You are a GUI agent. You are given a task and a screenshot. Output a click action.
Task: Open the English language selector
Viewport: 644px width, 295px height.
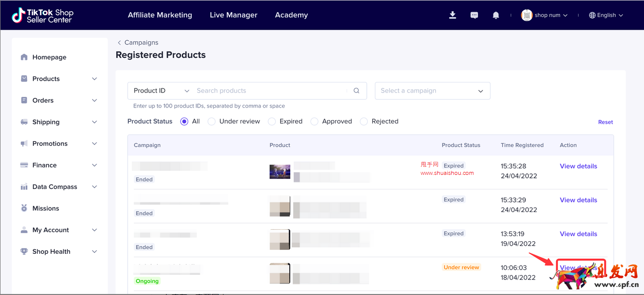tap(606, 15)
